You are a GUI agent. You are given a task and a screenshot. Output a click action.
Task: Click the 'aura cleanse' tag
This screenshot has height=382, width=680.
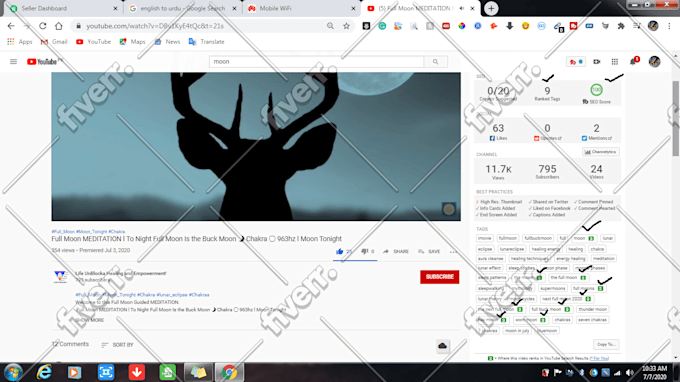(490, 258)
